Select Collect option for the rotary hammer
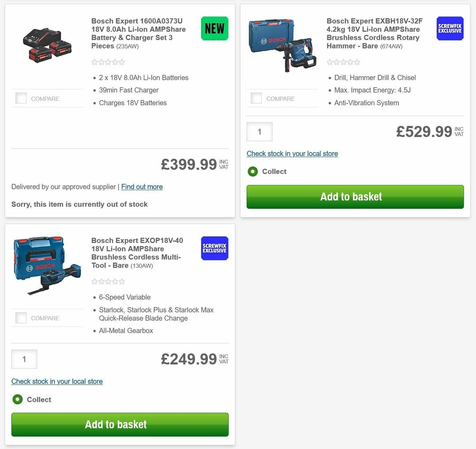The height and width of the screenshot is (449, 476). click(x=253, y=172)
